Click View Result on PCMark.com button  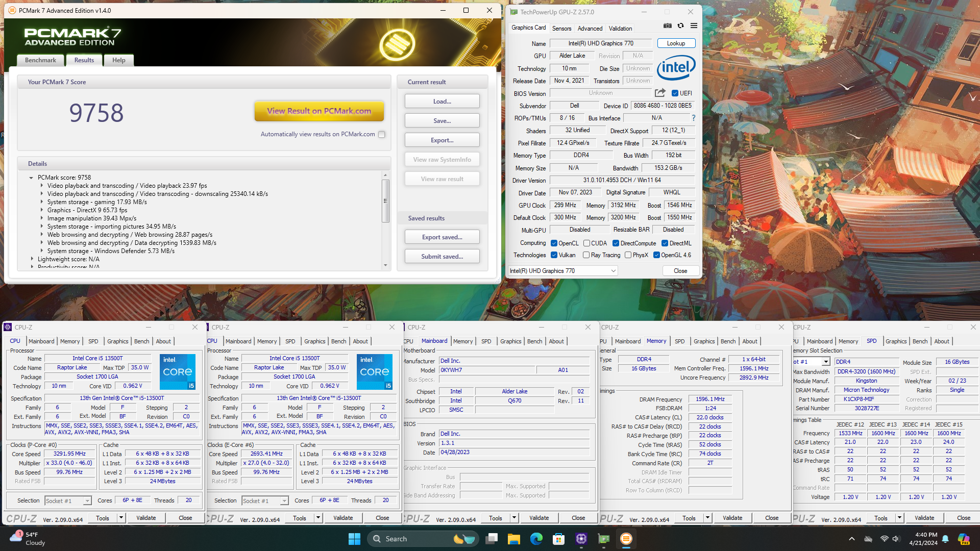pyautogui.click(x=319, y=111)
